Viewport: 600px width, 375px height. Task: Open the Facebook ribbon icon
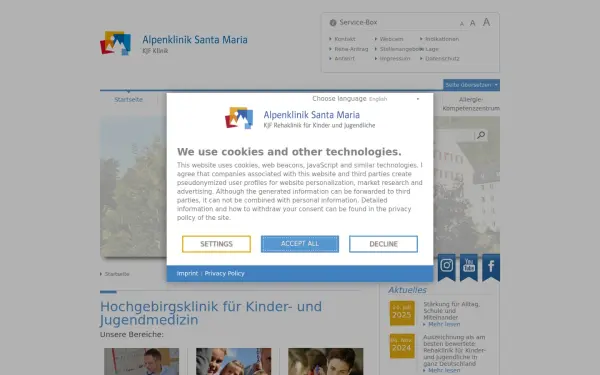[491, 267]
